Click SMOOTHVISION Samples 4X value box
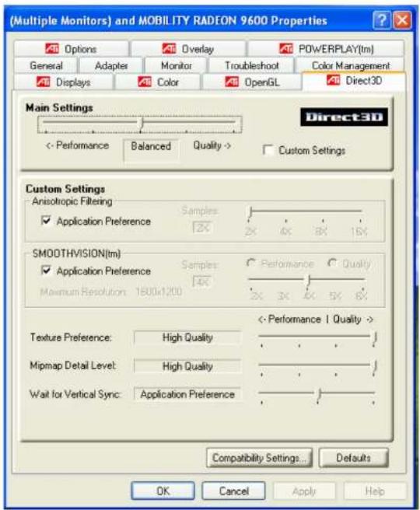This screenshot has width=420, height=510. point(202,281)
